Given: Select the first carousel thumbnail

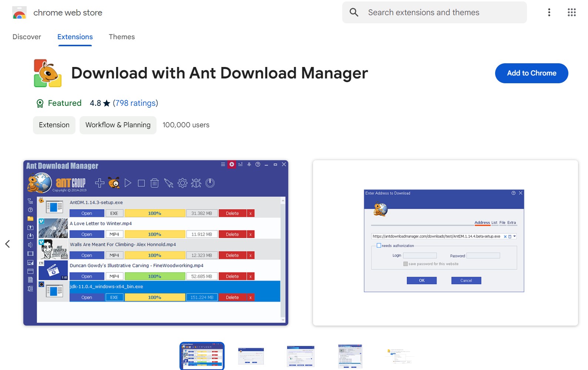Looking at the screenshot, I should point(202,356).
